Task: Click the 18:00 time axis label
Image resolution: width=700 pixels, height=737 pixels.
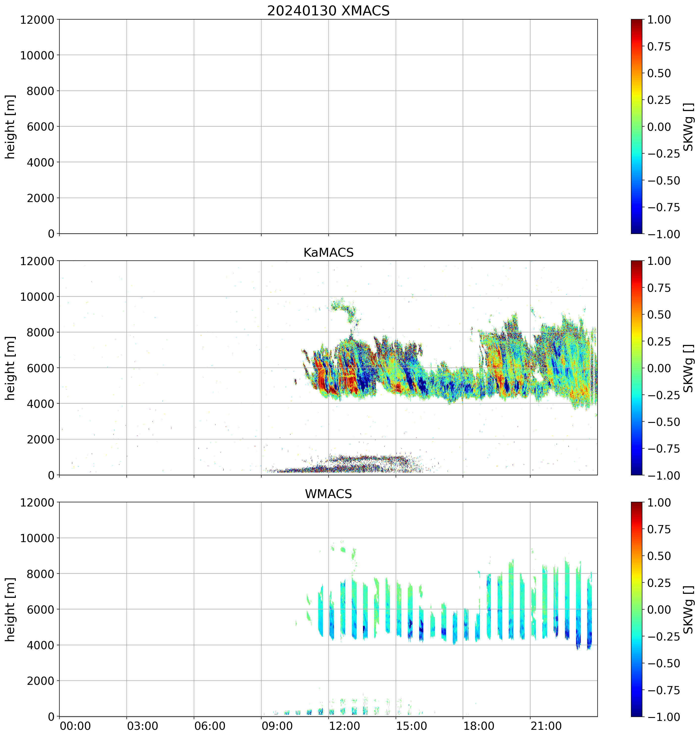Action: point(479,726)
